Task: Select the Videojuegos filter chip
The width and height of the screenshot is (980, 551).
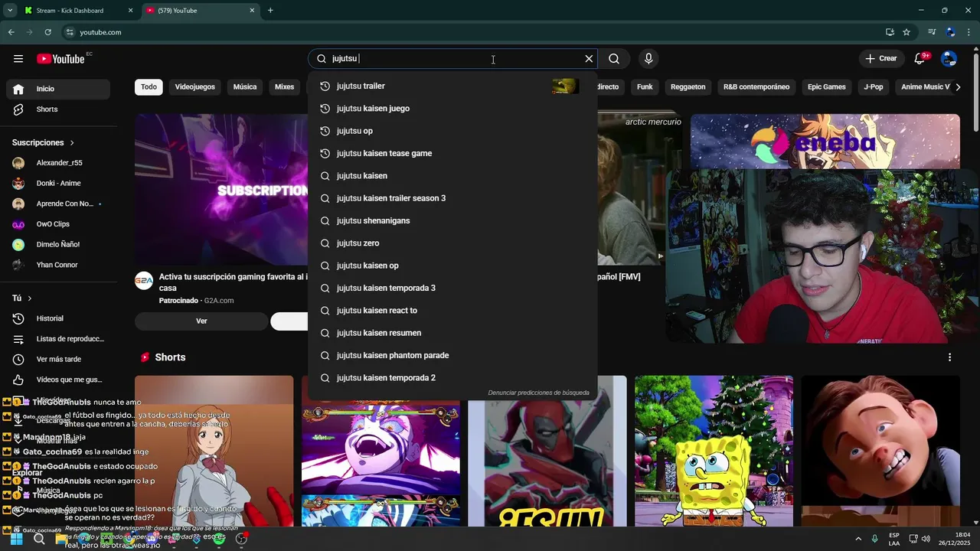Action: pos(194,87)
